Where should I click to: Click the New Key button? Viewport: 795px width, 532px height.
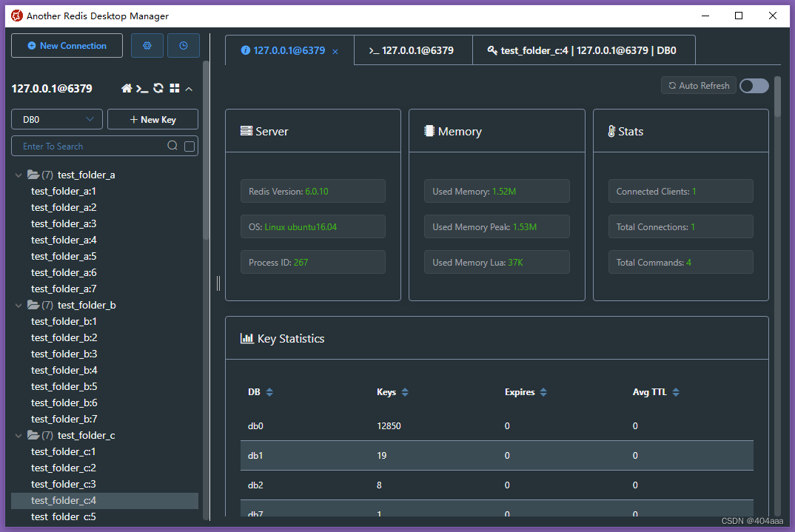point(152,120)
